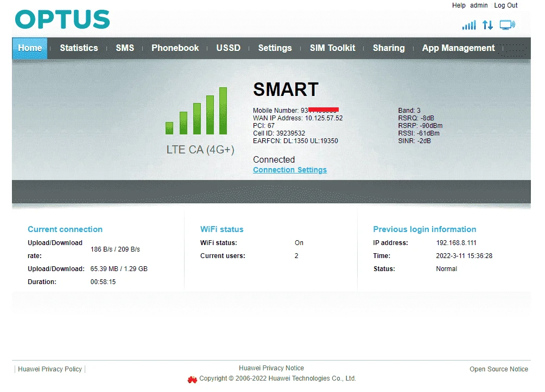This screenshot has width=545, height=392.
Task: Go to the SMS tab
Action: click(125, 48)
